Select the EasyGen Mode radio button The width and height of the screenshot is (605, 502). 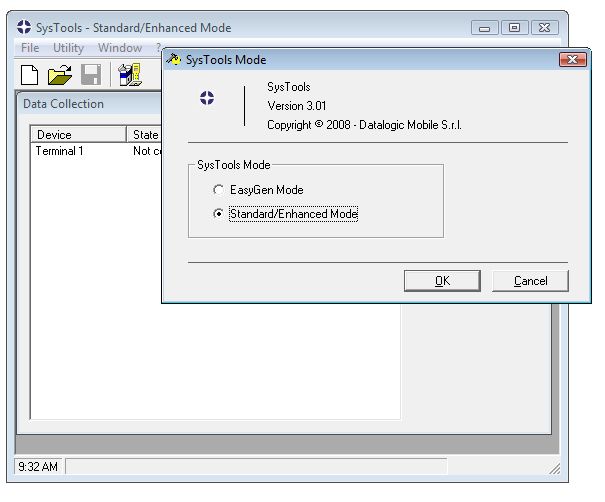[x=218, y=189]
